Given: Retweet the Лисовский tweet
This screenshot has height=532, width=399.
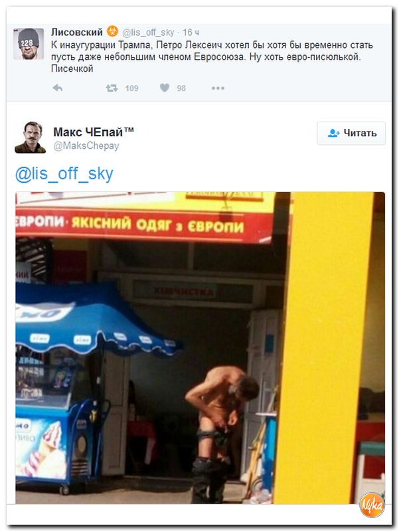Looking at the screenshot, I should (112, 88).
